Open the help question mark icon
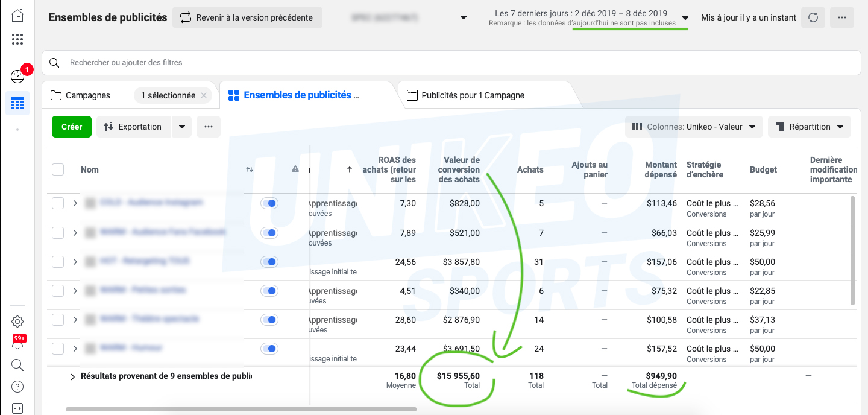 coord(17,387)
